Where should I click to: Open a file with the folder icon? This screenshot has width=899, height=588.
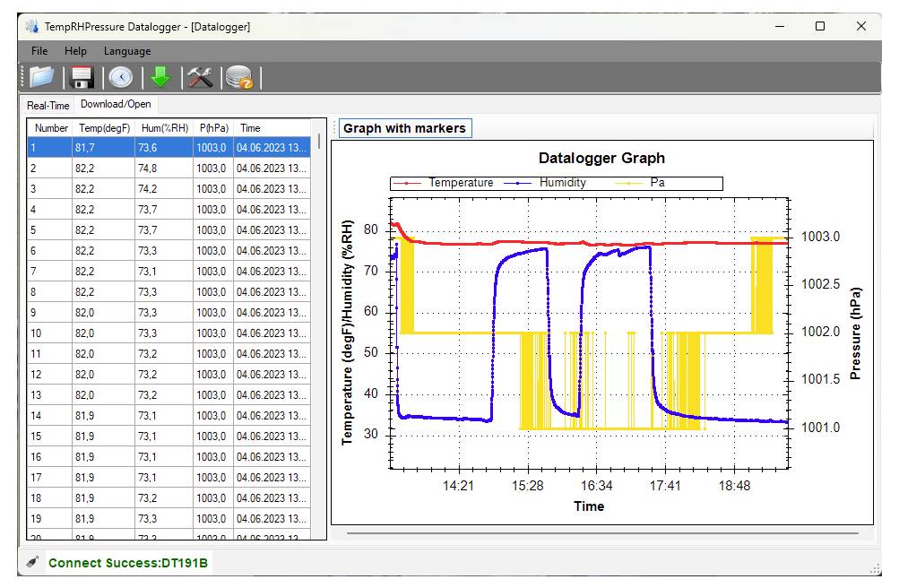tap(42, 77)
